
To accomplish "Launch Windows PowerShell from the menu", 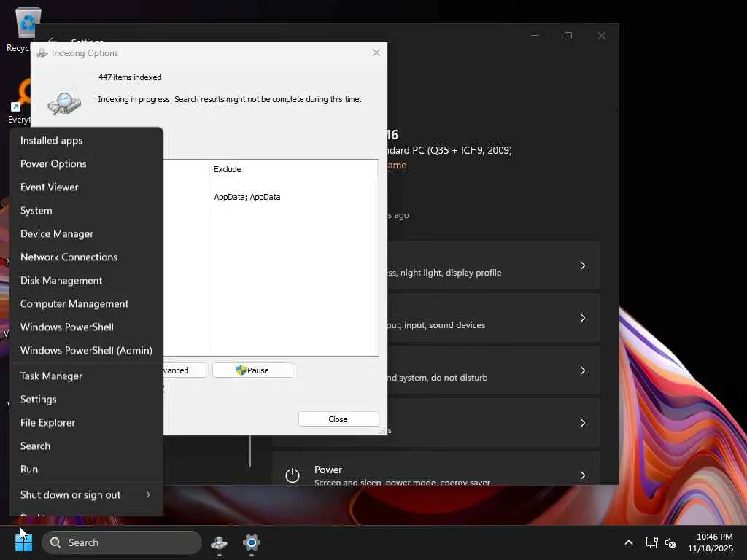I will (x=86, y=327).
